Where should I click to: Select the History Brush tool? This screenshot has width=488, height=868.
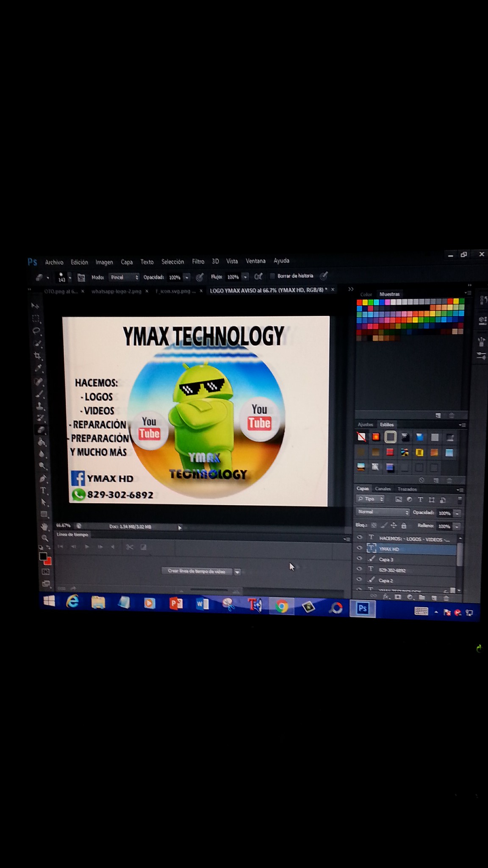[x=40, y=418]
